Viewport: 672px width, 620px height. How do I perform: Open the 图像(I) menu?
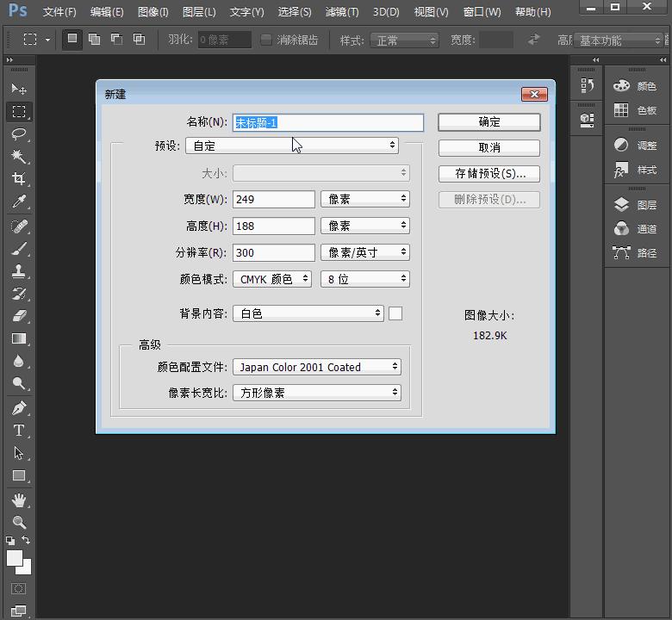click(152, 12)
